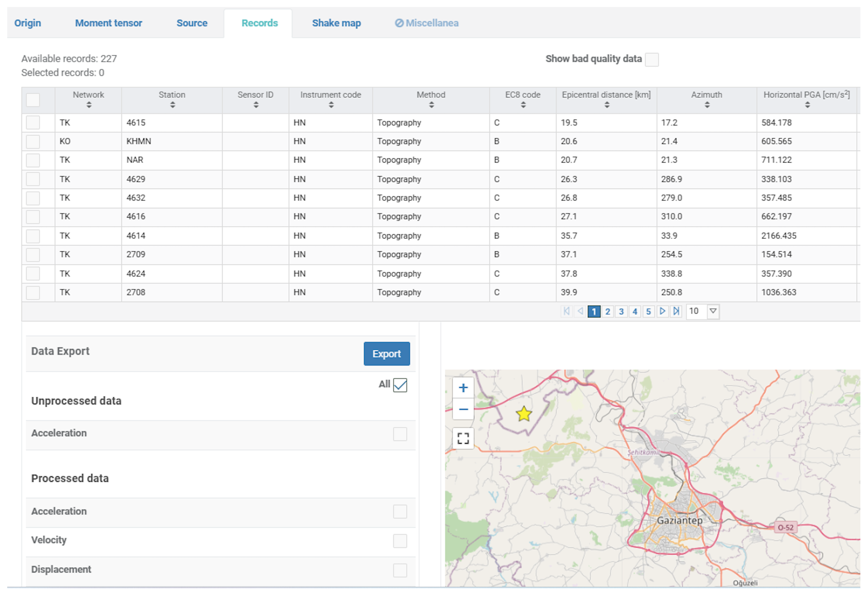
Task: Enable Show bad quality data checkbox
Action: pyautogui.click(x=652, y=59)
